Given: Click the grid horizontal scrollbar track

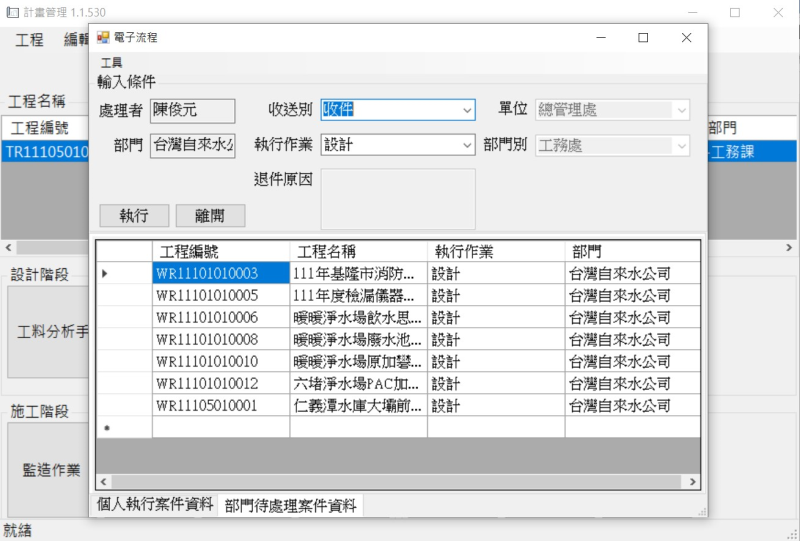Looking at the screenshot, I should click(397, 482).
